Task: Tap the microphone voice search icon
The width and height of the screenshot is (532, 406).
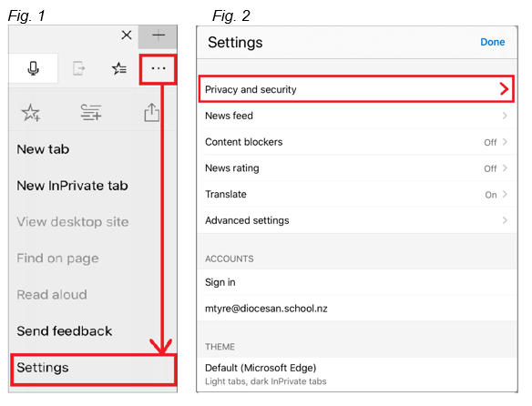Action: (x=33, y=68)
